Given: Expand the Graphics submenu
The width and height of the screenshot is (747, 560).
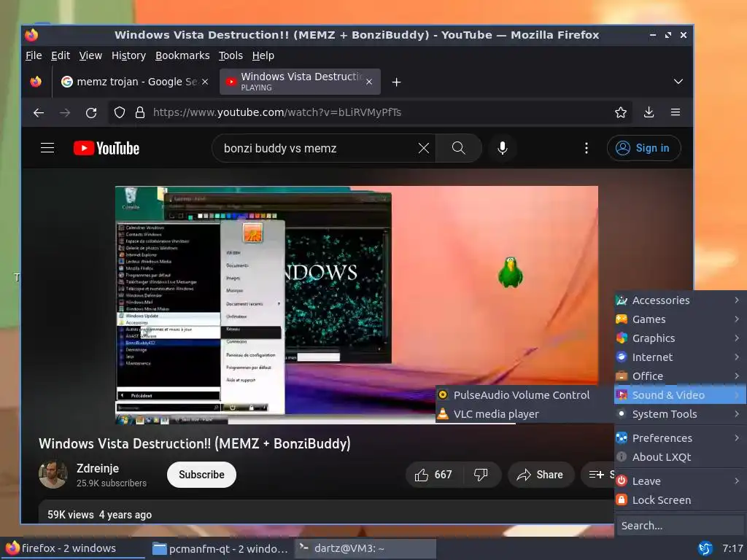Looking at the screenshot, I should click(680, 338).
